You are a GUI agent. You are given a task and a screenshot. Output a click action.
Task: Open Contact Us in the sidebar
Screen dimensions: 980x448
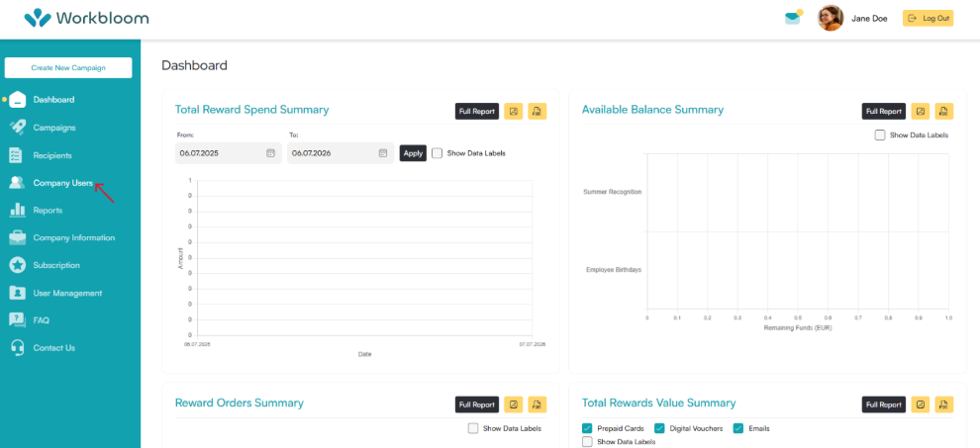tap(53, 347)
